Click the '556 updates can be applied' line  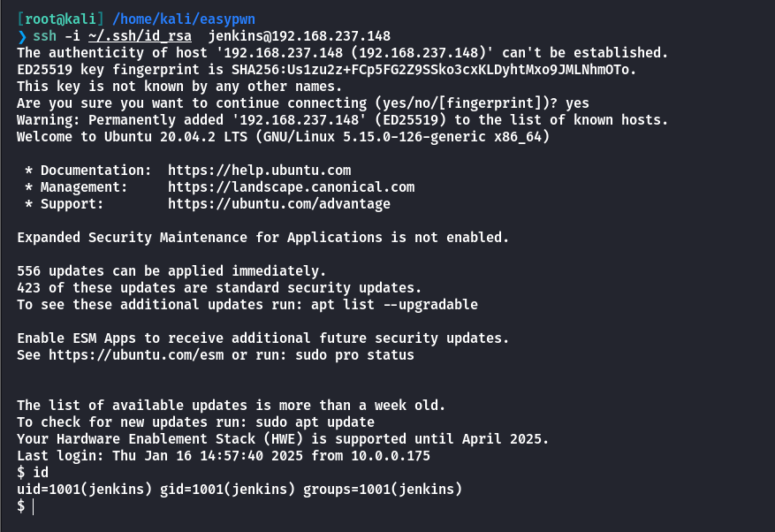pyautogui.click(x=171, y=271)
